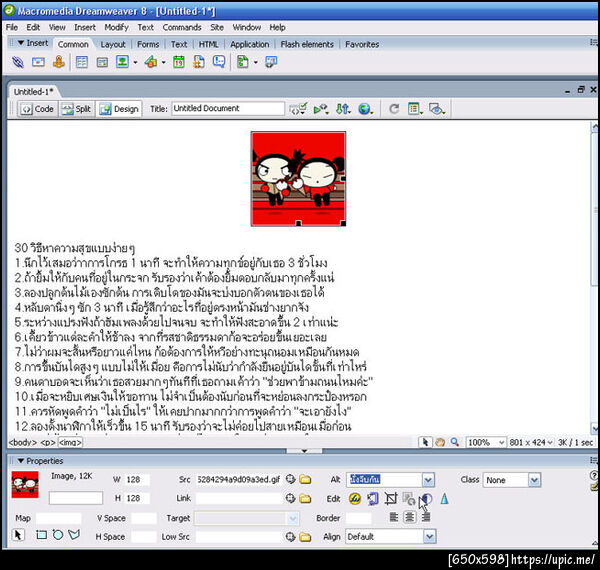
Task: Click the image width W field
Action: (137, 479)
